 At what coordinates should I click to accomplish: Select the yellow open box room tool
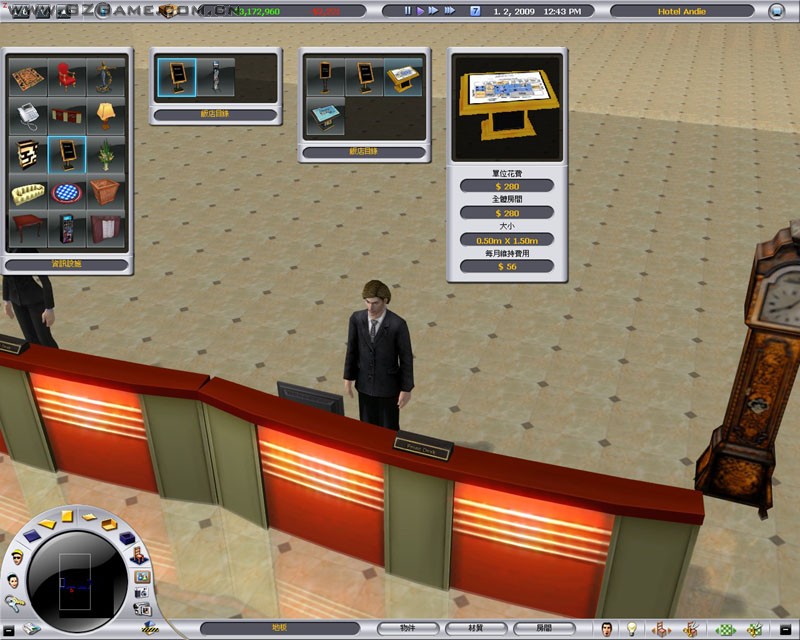coord(109,524)
